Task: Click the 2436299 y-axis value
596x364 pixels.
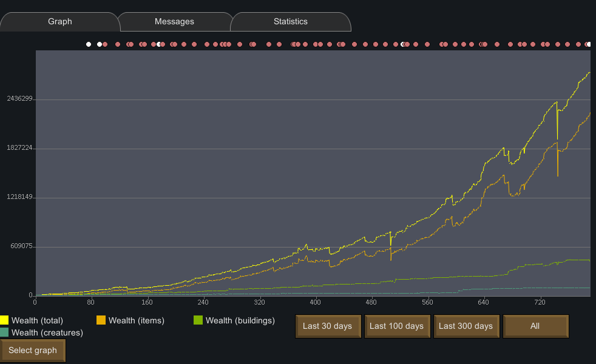Action: pyautogui.click(x=20, y=98)
